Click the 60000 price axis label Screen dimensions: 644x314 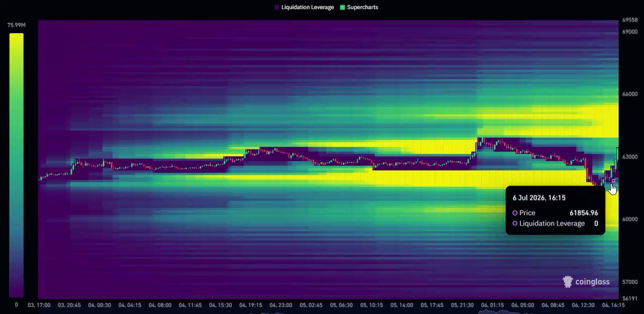629,219
